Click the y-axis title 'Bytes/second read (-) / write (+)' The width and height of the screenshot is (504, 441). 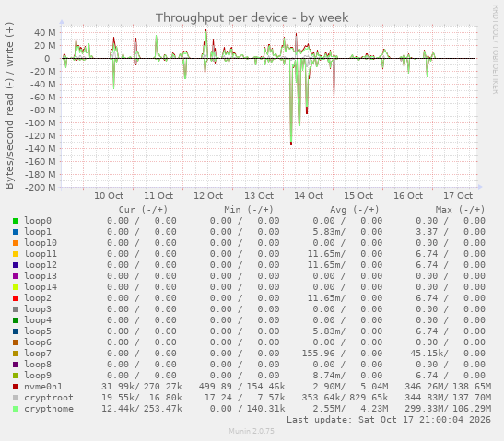pos(9,106)
